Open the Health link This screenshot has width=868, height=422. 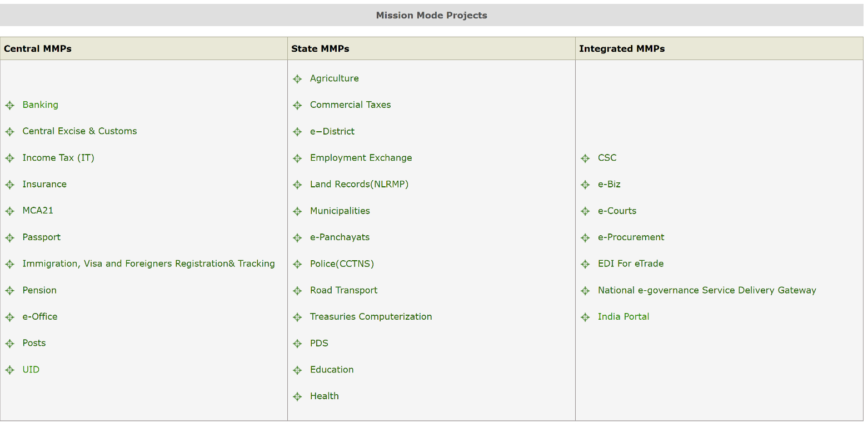[x=325, y=396]
